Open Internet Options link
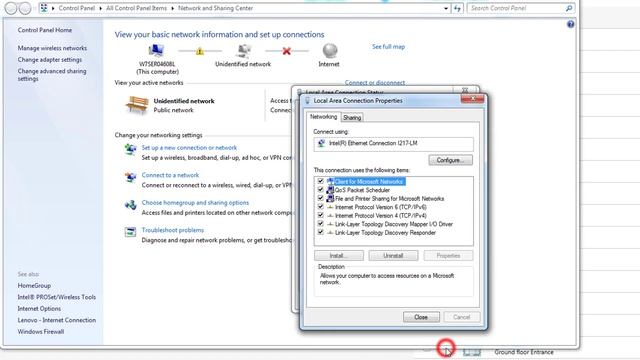This screenshot has width=640, height=360. tap(39, 309)
